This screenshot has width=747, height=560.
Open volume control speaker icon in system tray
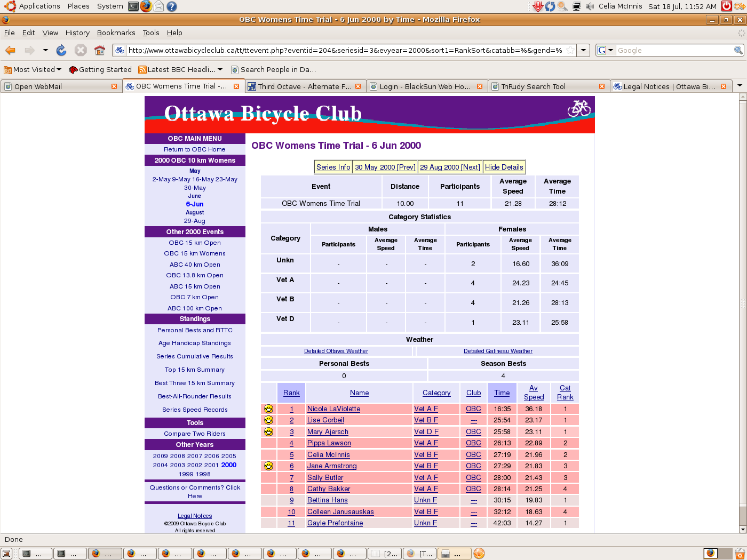(x=590, y=6)
